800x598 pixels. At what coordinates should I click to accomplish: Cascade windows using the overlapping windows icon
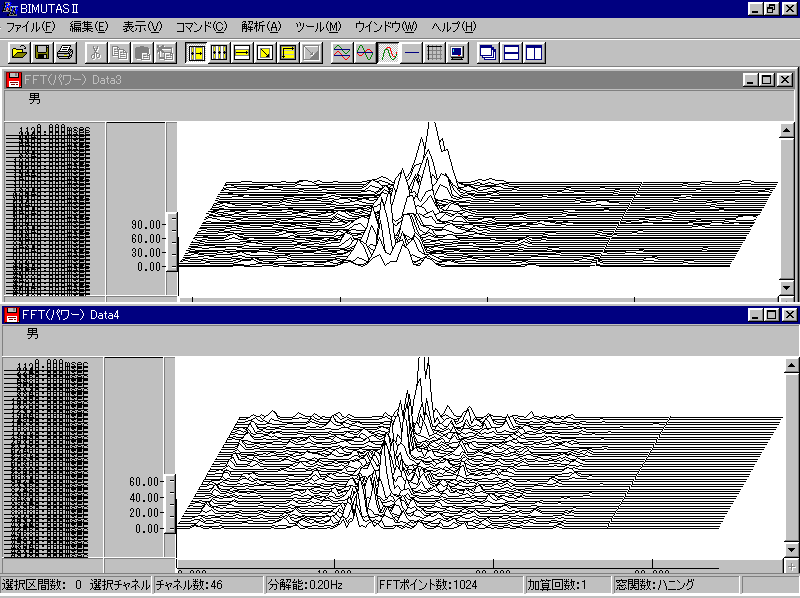click(x=488, y=52)
